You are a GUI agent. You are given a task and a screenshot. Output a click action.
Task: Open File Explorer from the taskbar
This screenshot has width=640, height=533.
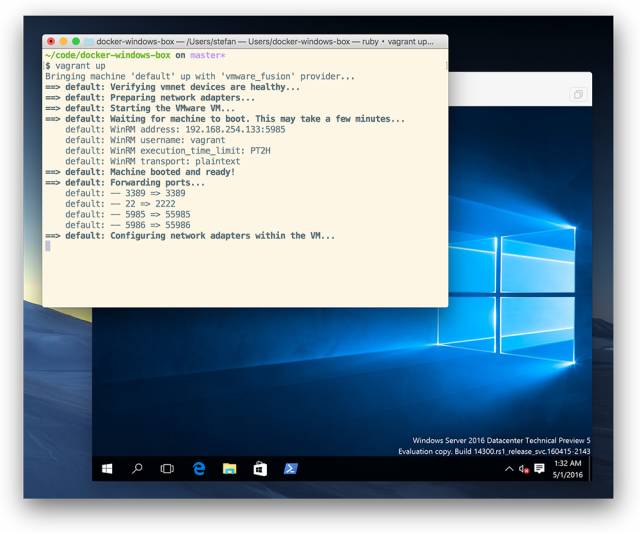pyautogui.click(x=229, y=469)
